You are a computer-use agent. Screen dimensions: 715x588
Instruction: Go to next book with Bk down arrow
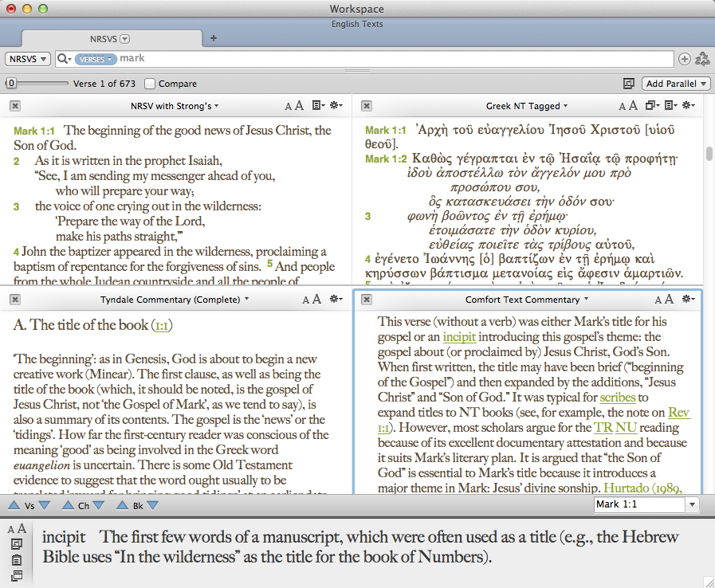pos(153,505)
